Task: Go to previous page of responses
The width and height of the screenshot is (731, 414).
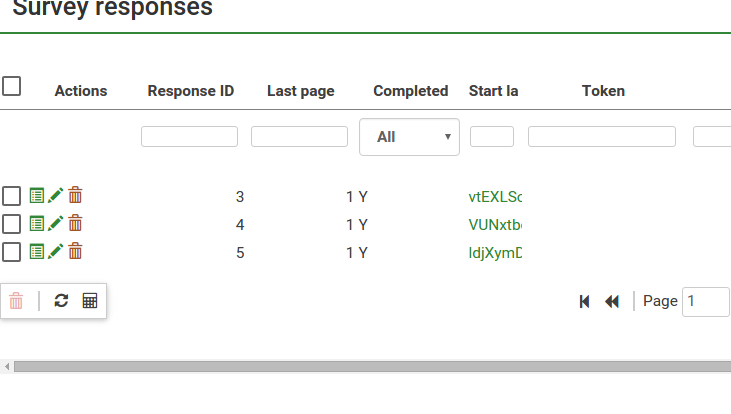Action: pos(612,301)
